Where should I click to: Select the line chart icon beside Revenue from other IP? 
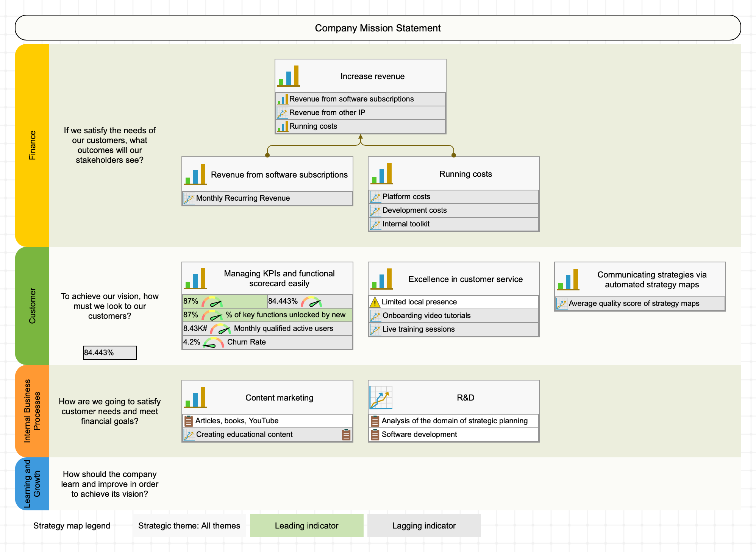pos(282,112)
